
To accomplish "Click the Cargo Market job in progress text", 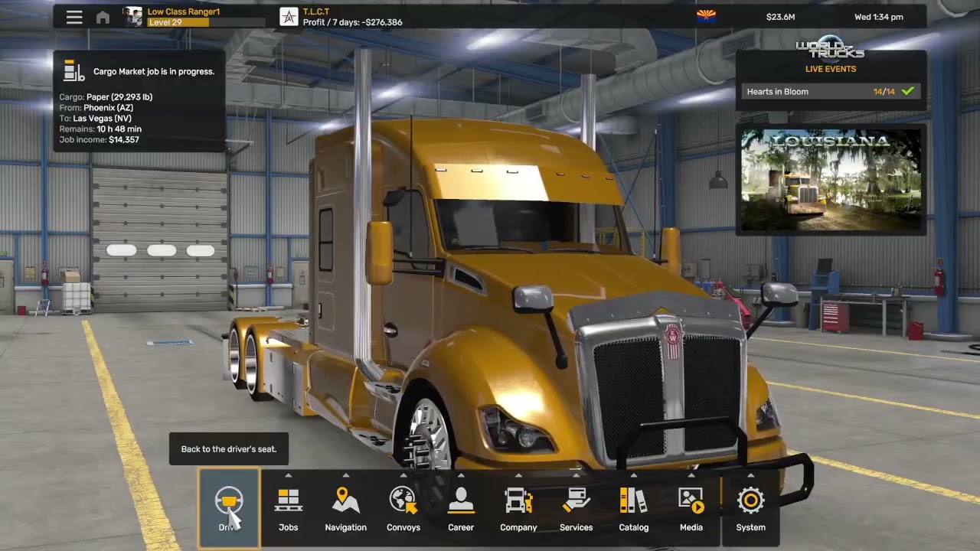I will [x=154, y=71].
